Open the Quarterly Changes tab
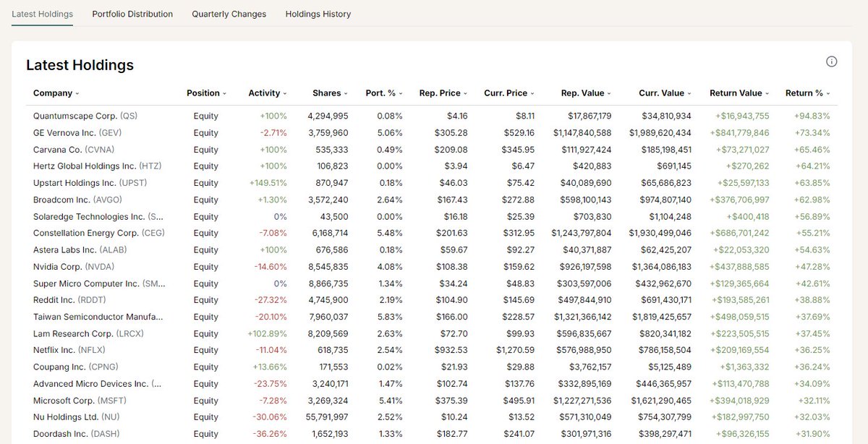Screen dimensions: 868x444 (x=229, y=14)
